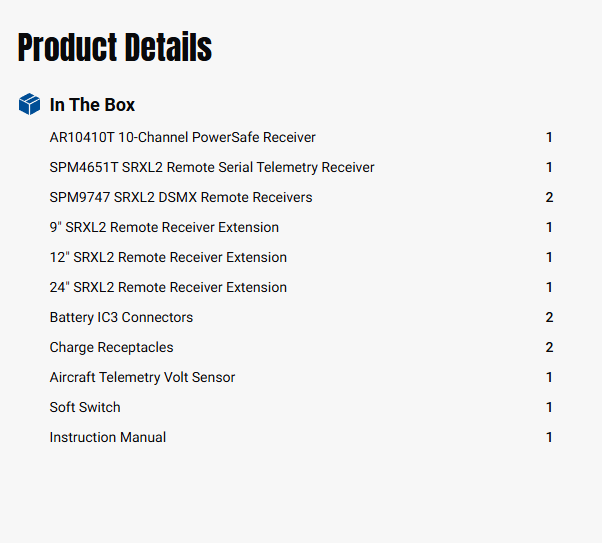Viewport: 602px width, 543px height.
Task: Select SPM4651T SRXL2 Remote Serial Telemetry Receiver
Action: coord(212,167)
